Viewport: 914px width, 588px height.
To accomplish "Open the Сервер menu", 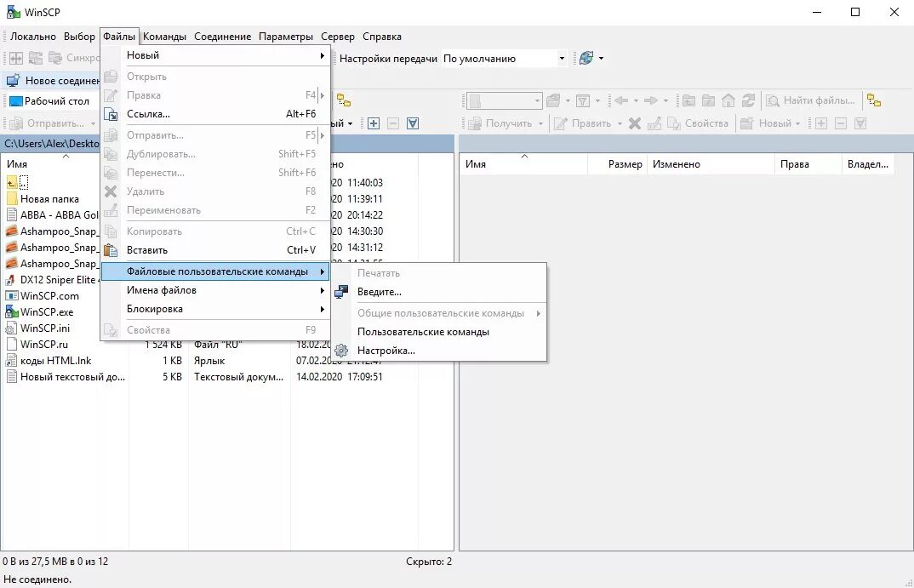I will point(338,36).
